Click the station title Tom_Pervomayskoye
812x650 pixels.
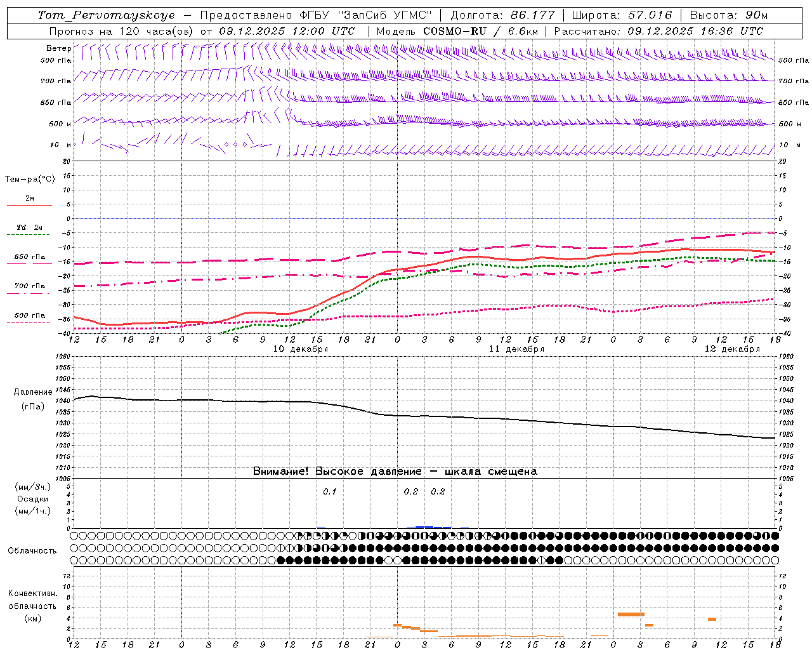[106, 15]
